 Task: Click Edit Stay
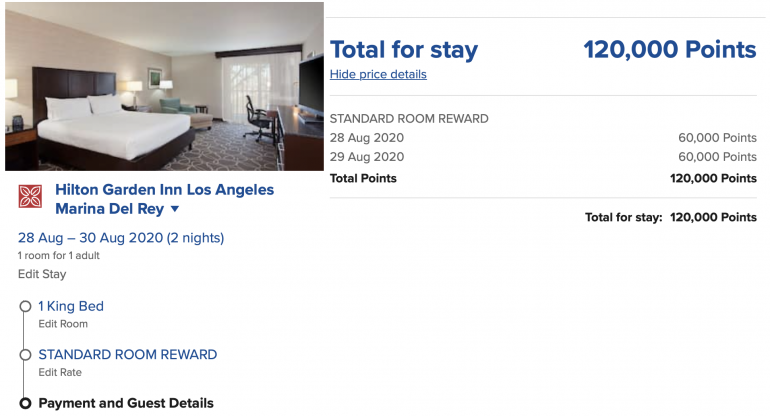coord(43,273)
